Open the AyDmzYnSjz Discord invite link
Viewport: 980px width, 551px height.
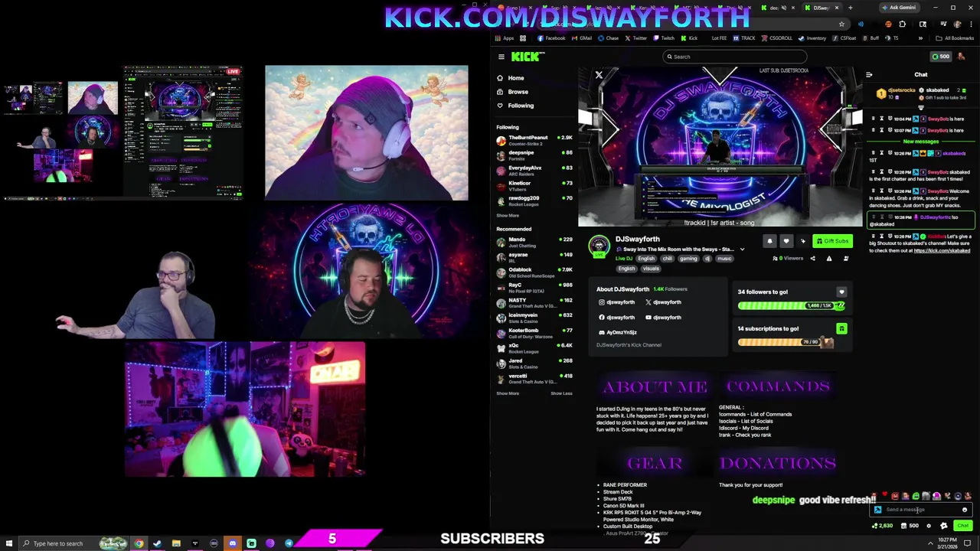coord(617,333)
